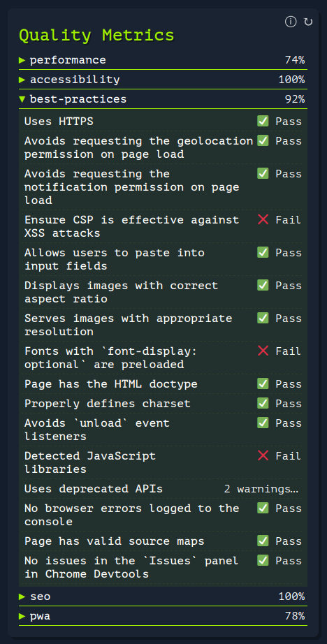
Task: Click the info icon at top right
Action: (291, 22)
